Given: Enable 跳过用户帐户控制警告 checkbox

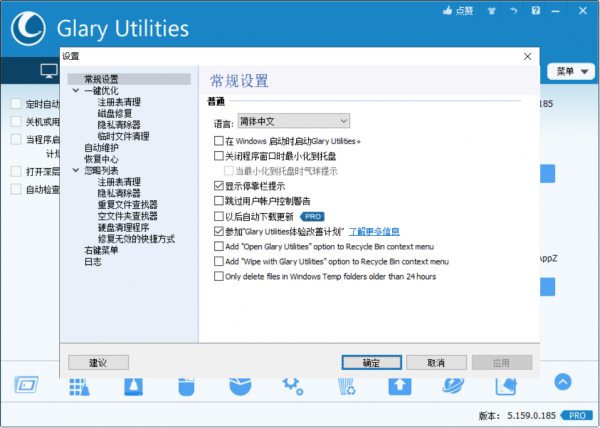Looking at the screenshot, I should click(218, 201).
